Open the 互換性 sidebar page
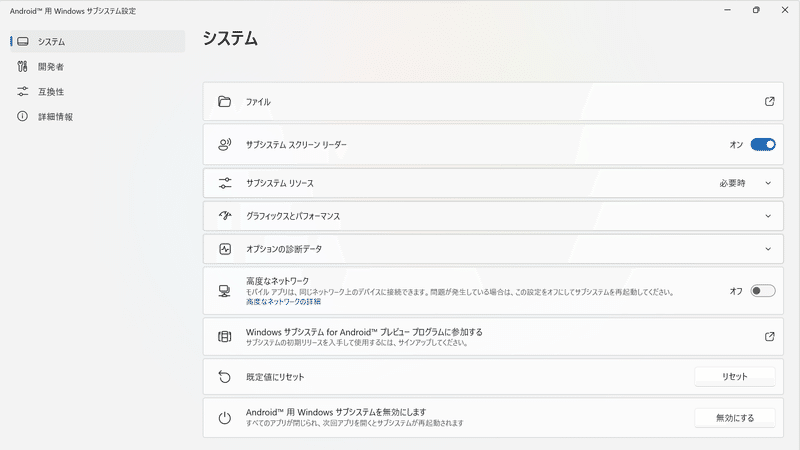800x450 pixels. click(x=97, y=91)
